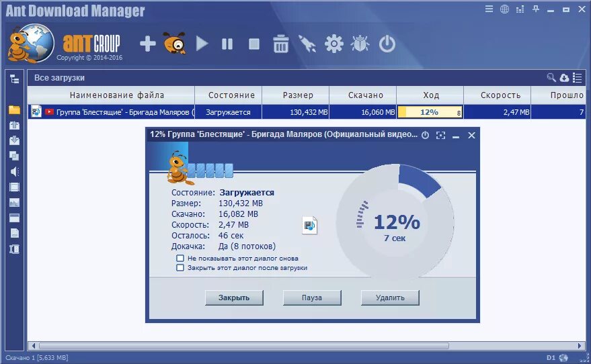Screen dimensions: 591x364
Task: Select the documents page category in sidebar
Action: point(14,234)
